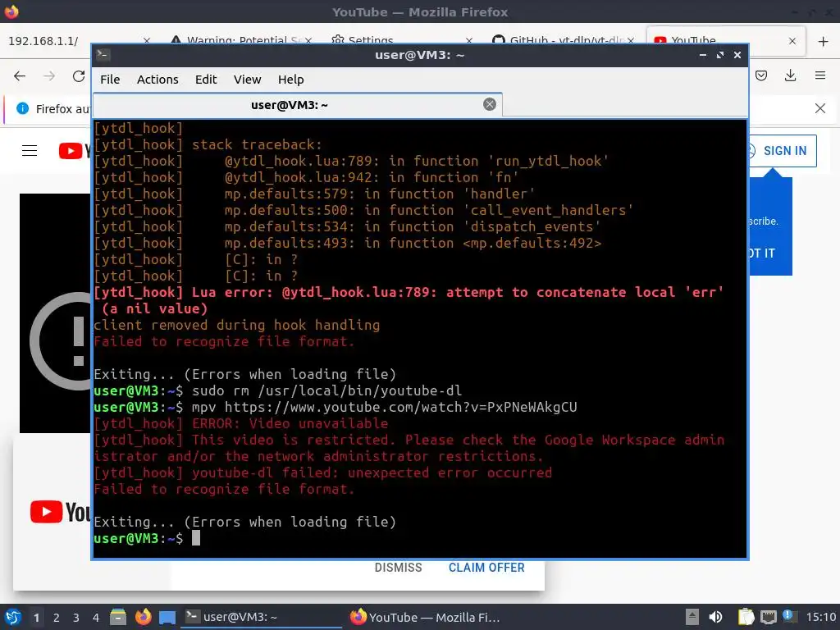Image resolution: width=840 pixels, height=630 pixels.
Task: Click the terminal icon in the terminal title bar
Action: click(x=103, y=55)
